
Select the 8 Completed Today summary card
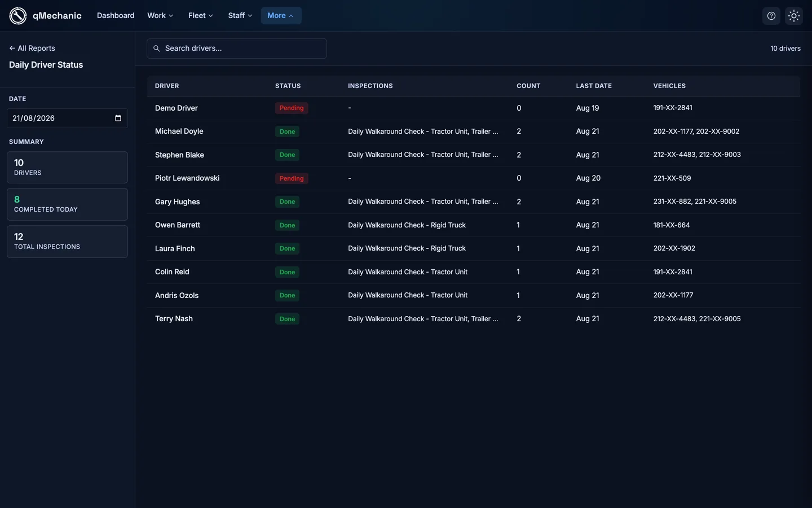(x=67, y=204)
